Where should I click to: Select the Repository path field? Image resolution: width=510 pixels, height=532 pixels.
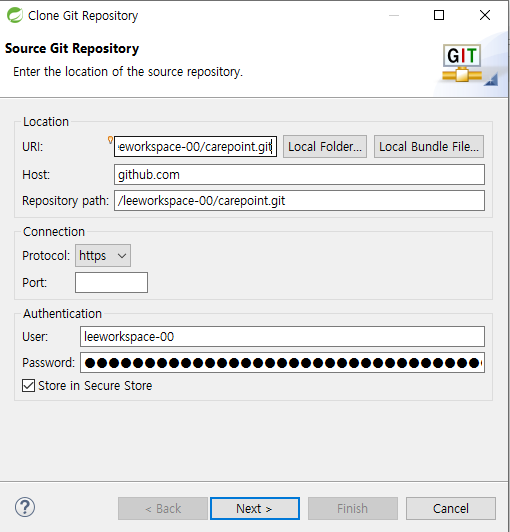299,201
